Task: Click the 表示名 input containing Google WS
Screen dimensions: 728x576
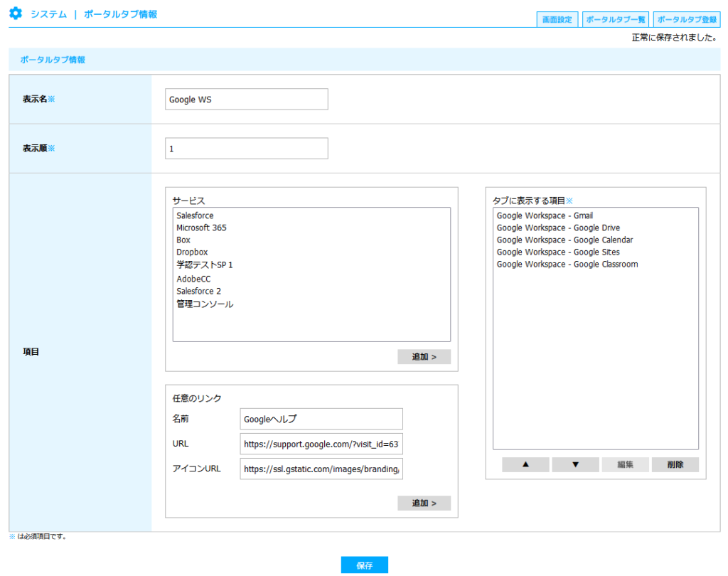Action: pos(246,99)
